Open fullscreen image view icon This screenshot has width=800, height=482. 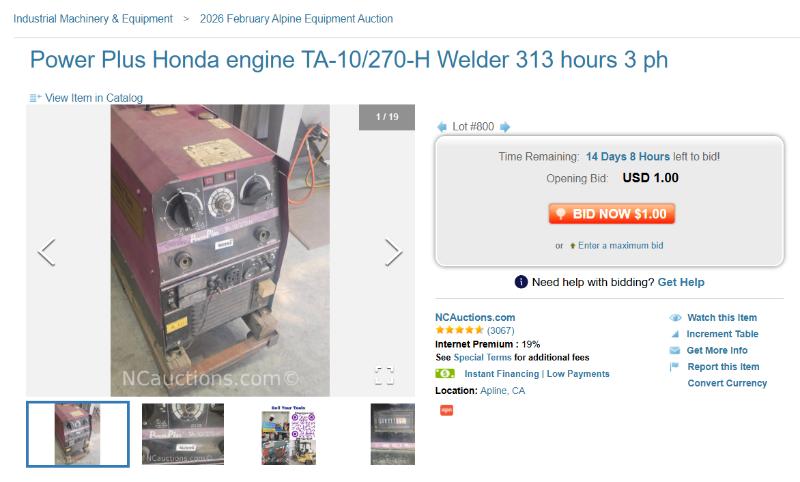[x=384, y=375]
